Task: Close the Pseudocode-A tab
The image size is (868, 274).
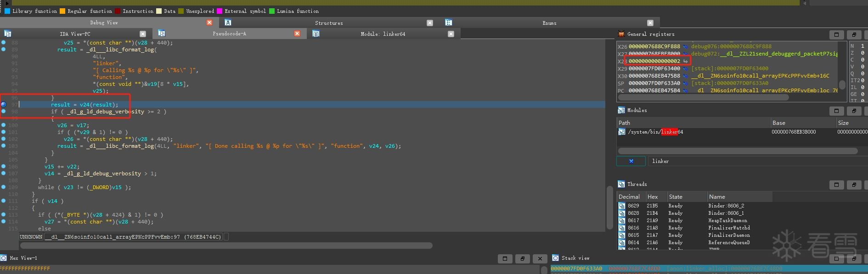Action: pyautogui.click(x=297, y=34)
